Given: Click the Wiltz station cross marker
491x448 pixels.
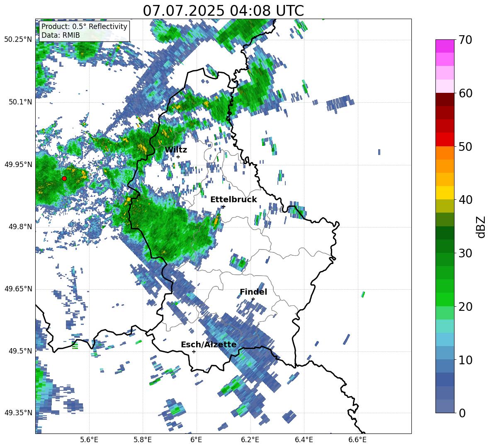Looking at the screenshot, I should (x=178, y=157).
